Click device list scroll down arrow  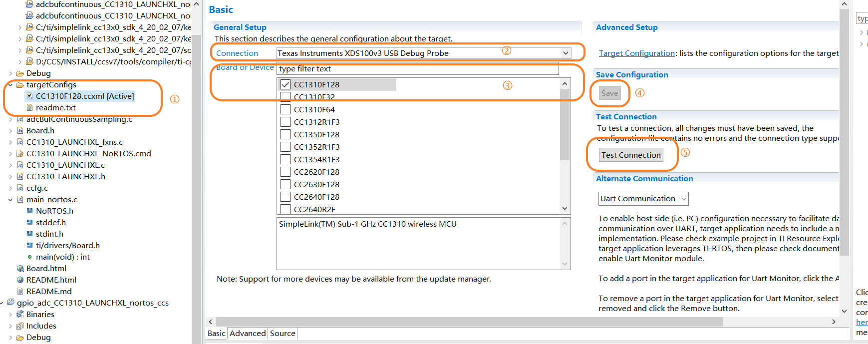point(565,209)
